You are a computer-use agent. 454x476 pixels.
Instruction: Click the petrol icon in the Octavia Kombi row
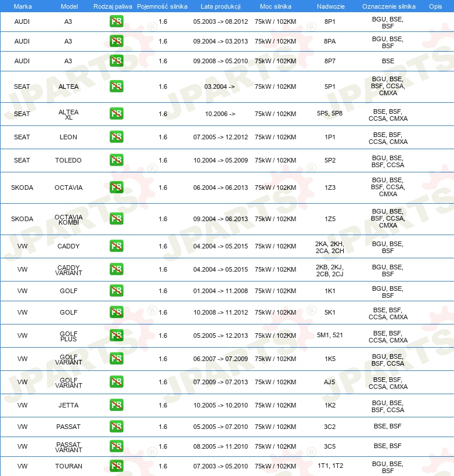click(116, 219)
